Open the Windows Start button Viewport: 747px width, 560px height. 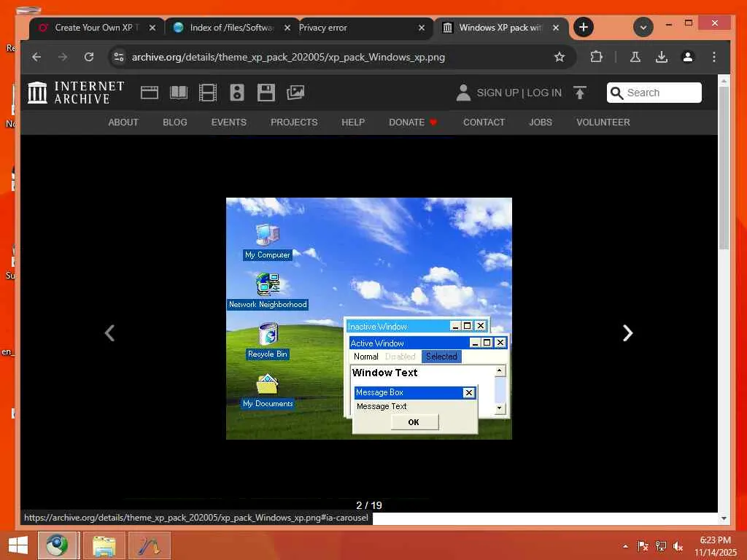pyautogui.click(x=18, y=545)
